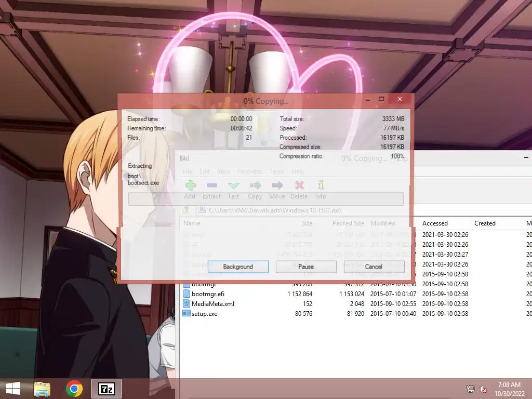This screenshot has width=532, height=399.
Task: Click the up-one-level folder icon beside path
Action: pyautogui.click(x=186, y=210)
